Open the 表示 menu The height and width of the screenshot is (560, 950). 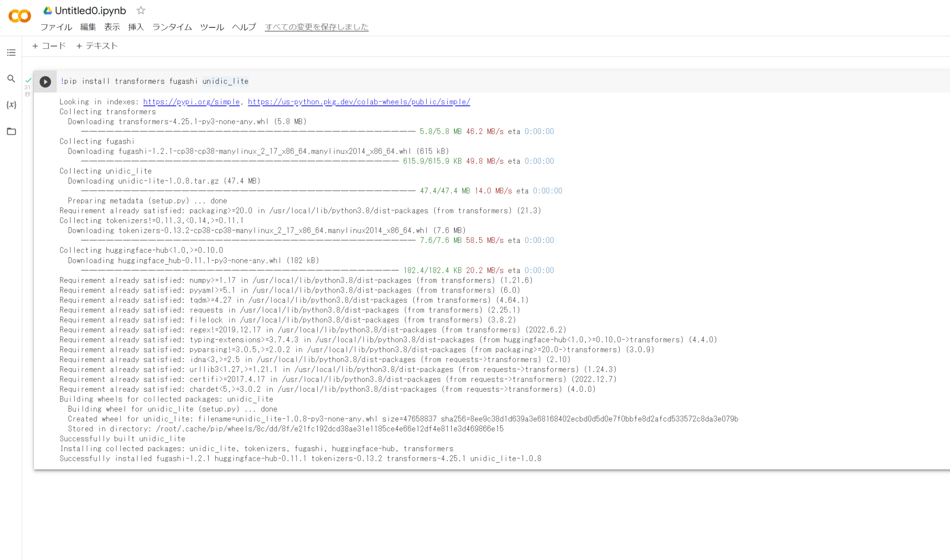[x=112, y=27]
